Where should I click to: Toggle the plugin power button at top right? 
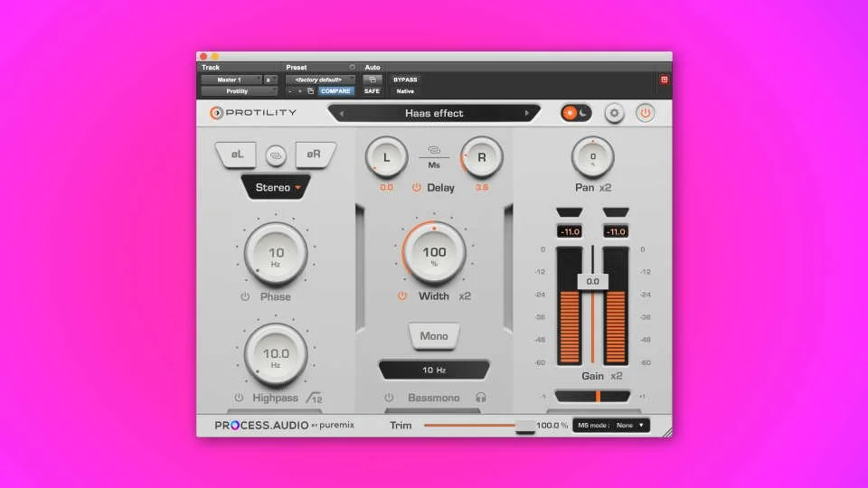coord(645,113)
